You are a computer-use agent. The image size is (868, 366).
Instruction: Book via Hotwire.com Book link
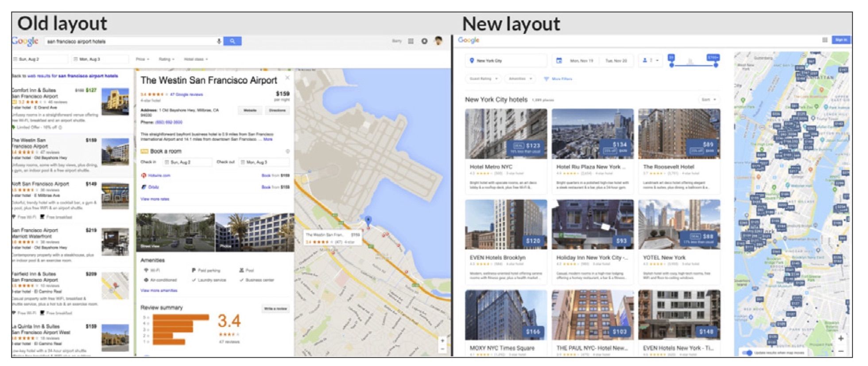(275, 175)
